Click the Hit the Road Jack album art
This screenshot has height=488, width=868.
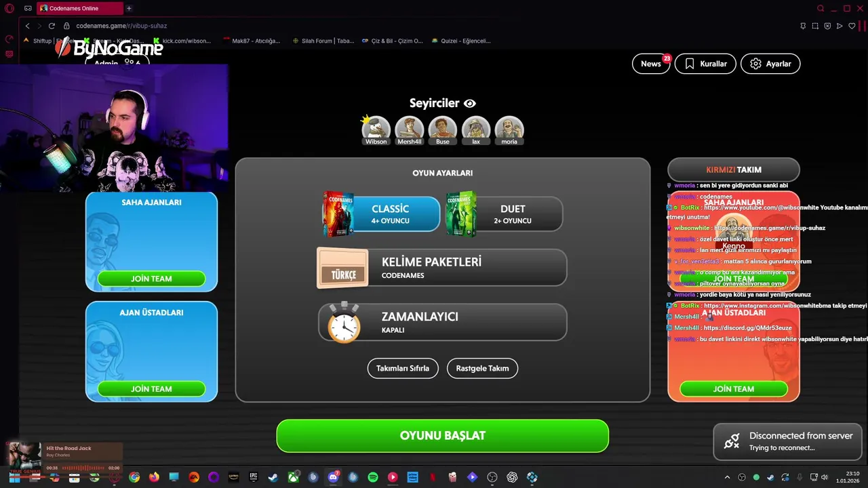(24, 460)
